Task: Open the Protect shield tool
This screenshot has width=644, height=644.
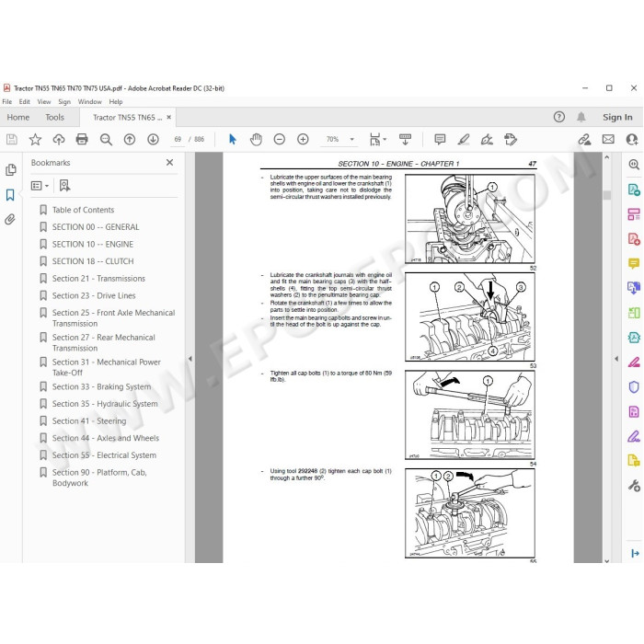Action: [634, 387]
